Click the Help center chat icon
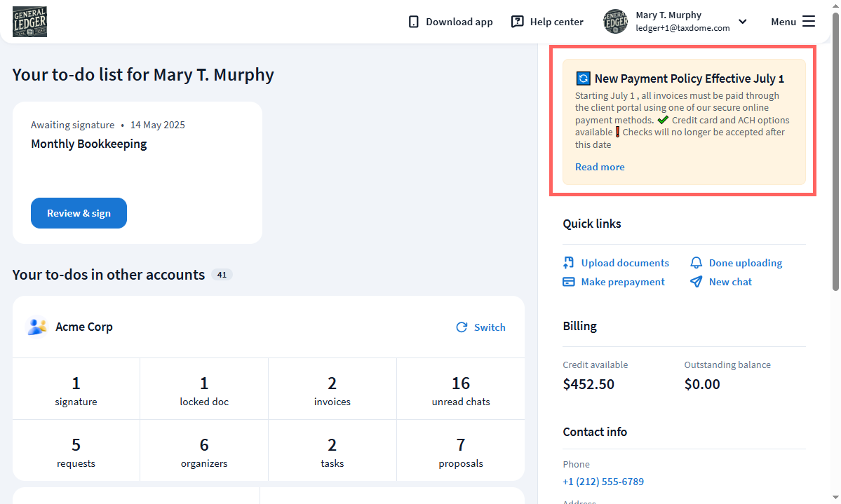Screen dimensions: 841x504 click(x=518, y=22)
